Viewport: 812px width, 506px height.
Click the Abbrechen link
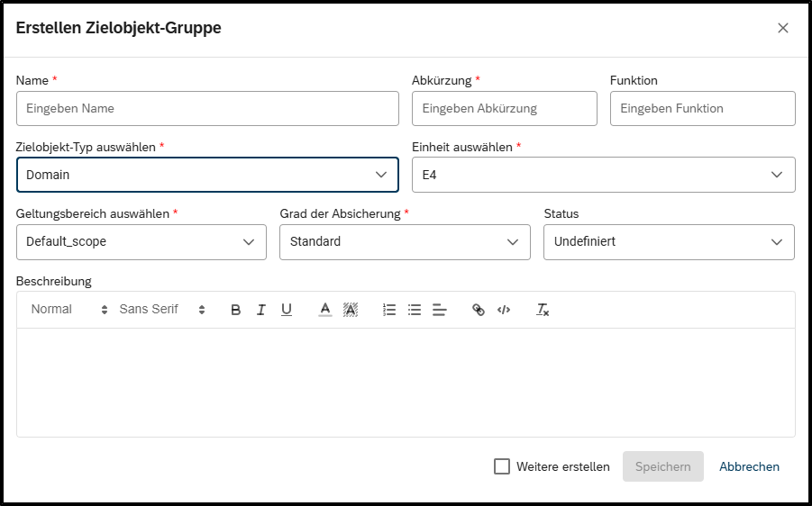[749, 466]
